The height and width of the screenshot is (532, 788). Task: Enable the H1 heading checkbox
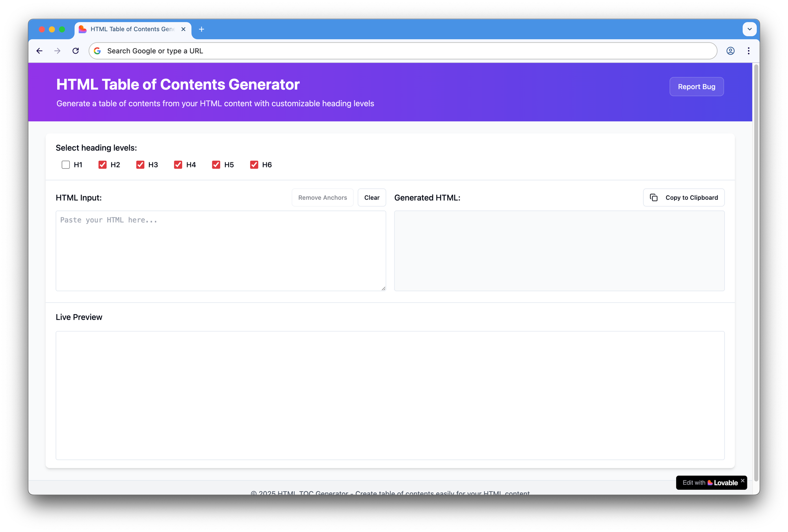tap(66, 165)
